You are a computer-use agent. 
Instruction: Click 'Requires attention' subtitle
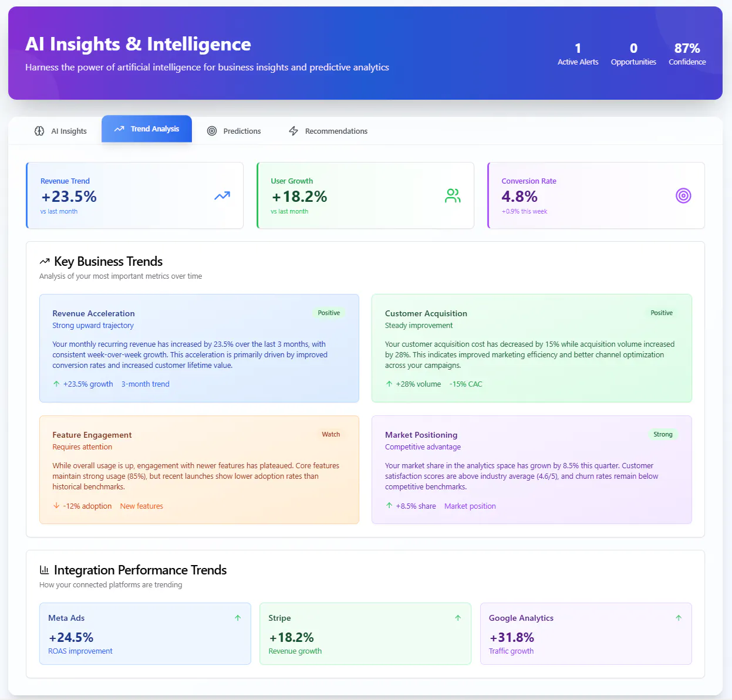82,447
